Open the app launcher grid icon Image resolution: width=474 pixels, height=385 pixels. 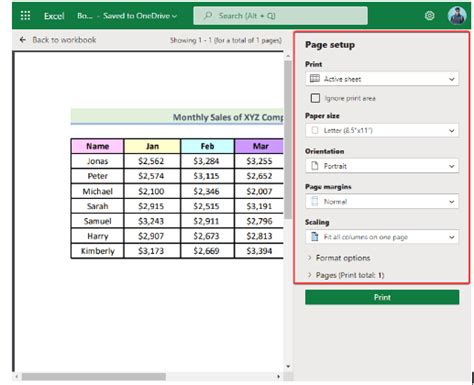coord(25,16)
